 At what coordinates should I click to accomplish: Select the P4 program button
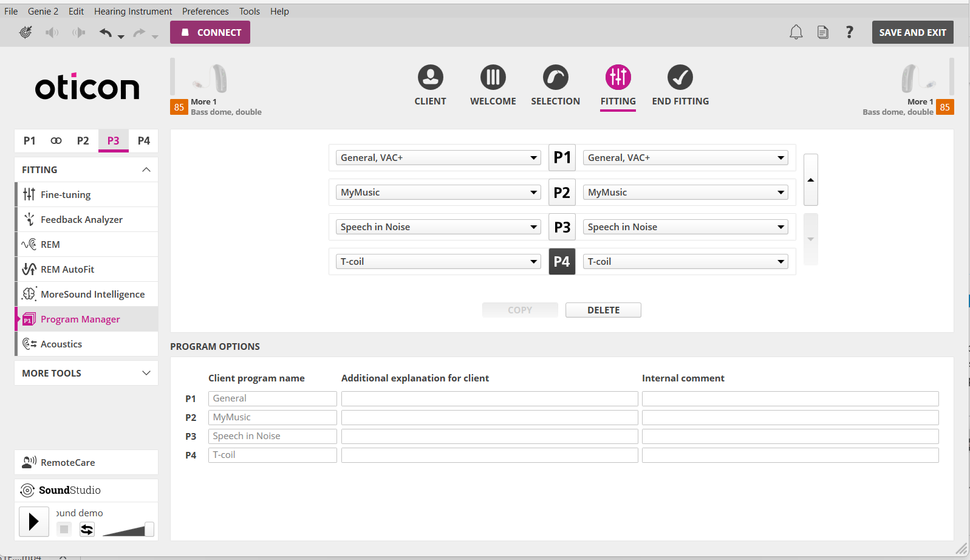[x=562, y=262]
